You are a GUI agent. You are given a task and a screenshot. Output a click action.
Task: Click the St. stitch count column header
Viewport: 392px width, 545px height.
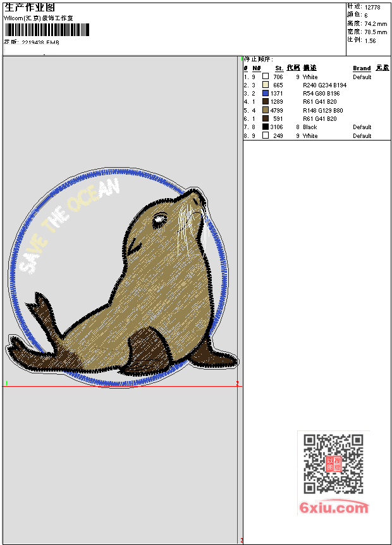[279, 68]
